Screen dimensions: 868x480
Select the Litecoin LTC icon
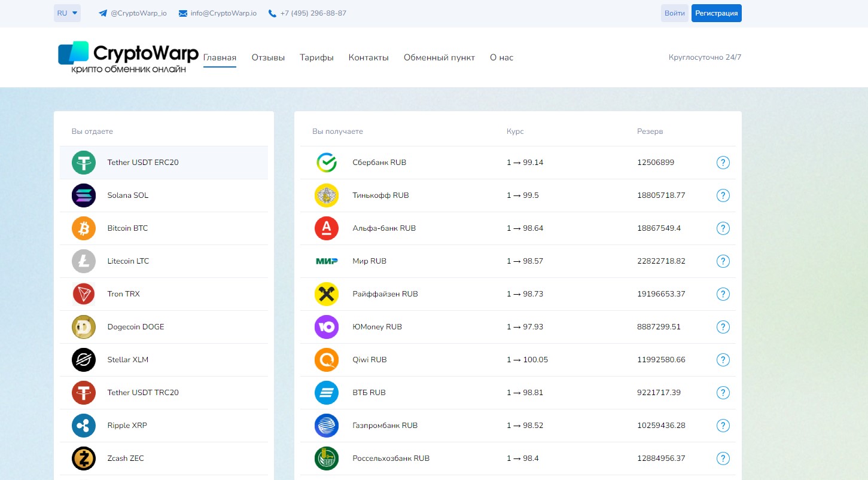(x=84, y=261)
